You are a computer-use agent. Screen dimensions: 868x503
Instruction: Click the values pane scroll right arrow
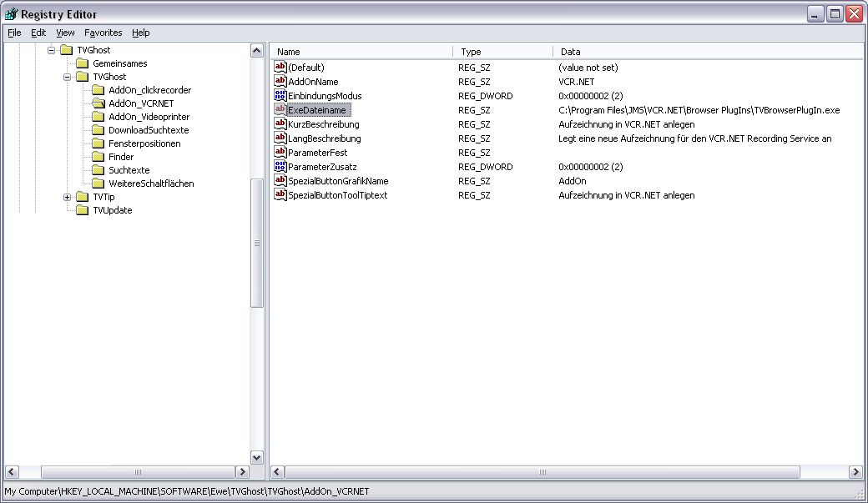click(855, 472)
